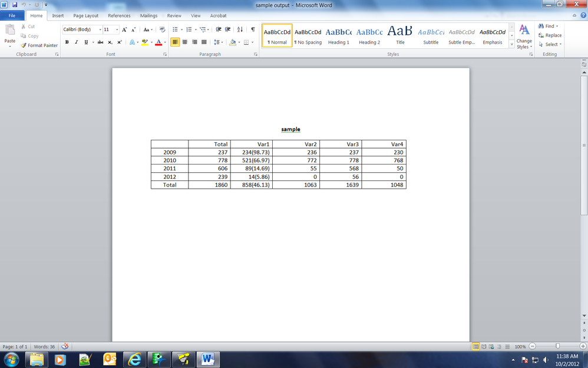Open the Word Help question mark

point(583,15)
